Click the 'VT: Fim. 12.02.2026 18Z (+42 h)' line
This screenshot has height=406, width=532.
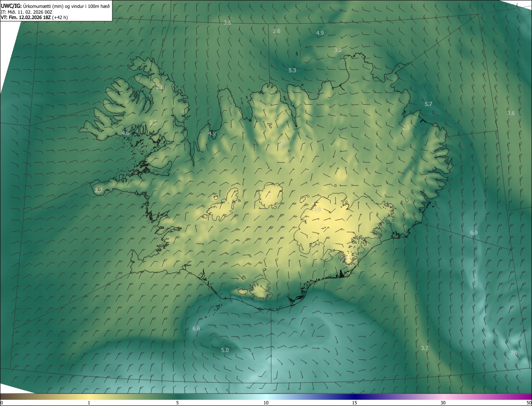(34, 18)
